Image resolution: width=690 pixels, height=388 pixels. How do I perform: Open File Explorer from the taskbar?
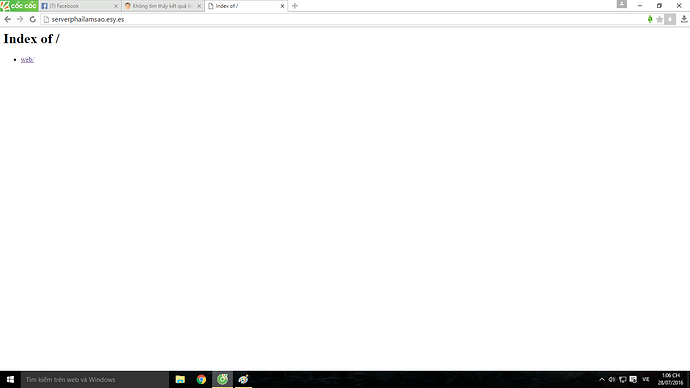tap(180, 379)
